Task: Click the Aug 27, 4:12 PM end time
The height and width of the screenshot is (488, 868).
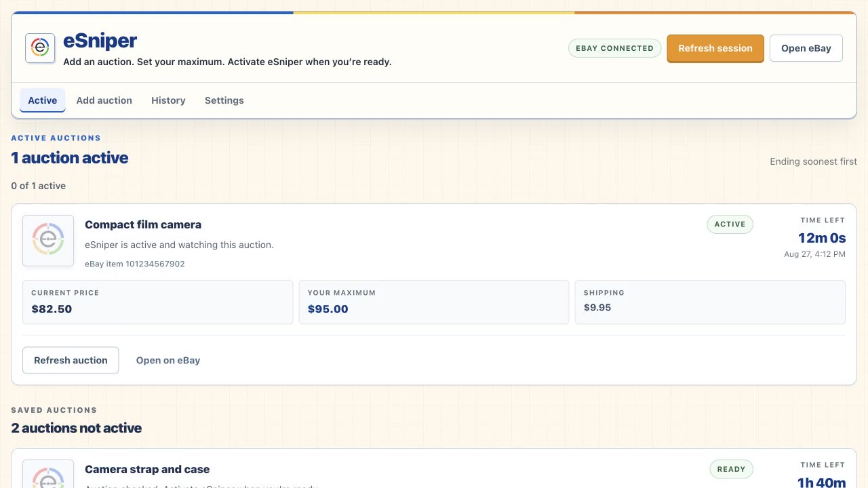Action: pyautogui.click(x=814, y=254)
